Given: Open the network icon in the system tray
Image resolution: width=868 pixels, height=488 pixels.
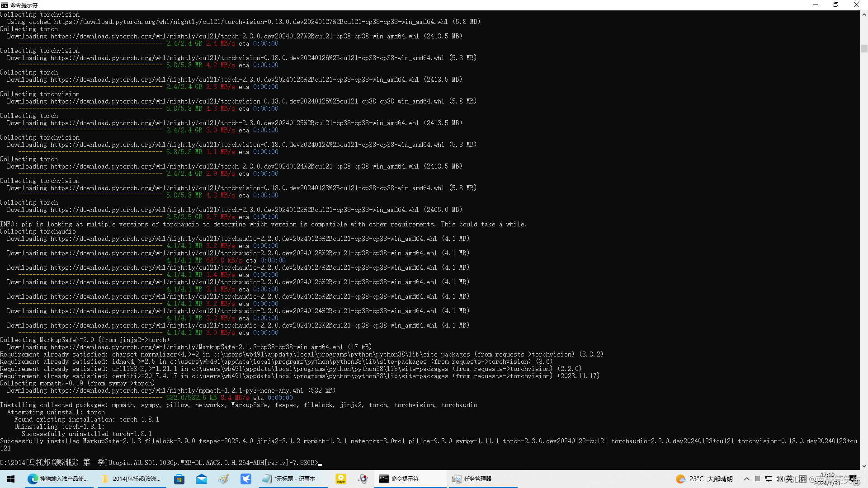Looking at the screenshot, I should 768,479.
